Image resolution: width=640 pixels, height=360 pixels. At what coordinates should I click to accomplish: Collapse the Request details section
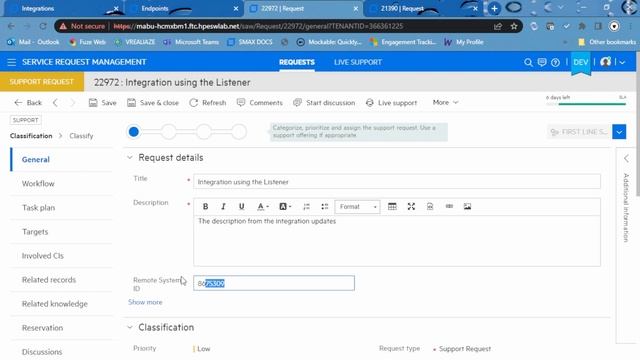(130, 158)
